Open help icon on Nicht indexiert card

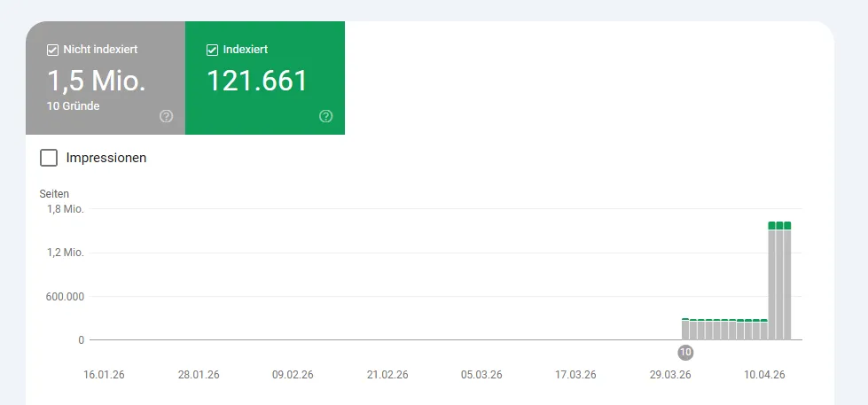[166, 116]
